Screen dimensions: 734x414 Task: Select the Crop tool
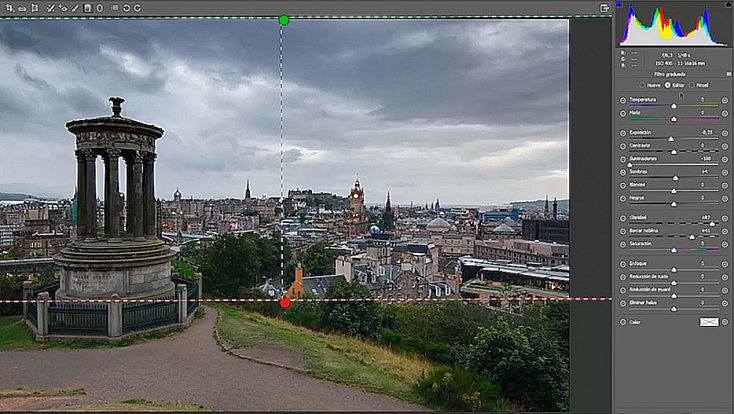(x=9, y=8)
